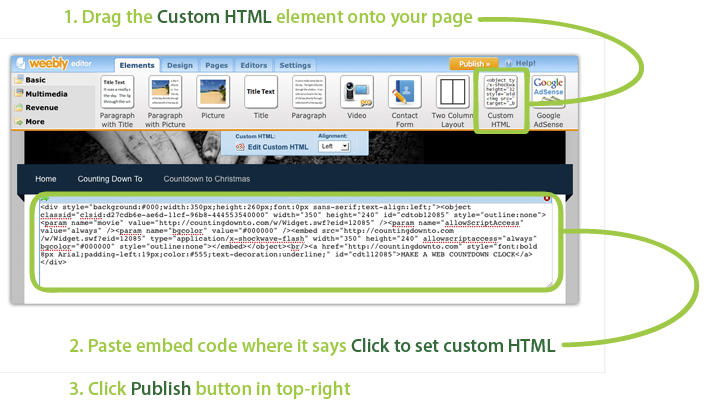
Task: Select the Paragraph with Title element icon
Action: click(117, 92)
